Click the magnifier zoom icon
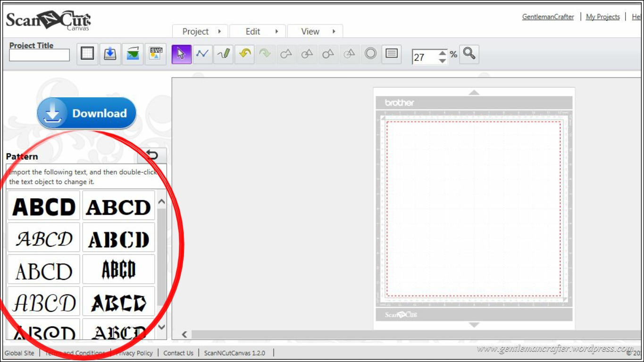644x362 pixels. tap(469, 54)
